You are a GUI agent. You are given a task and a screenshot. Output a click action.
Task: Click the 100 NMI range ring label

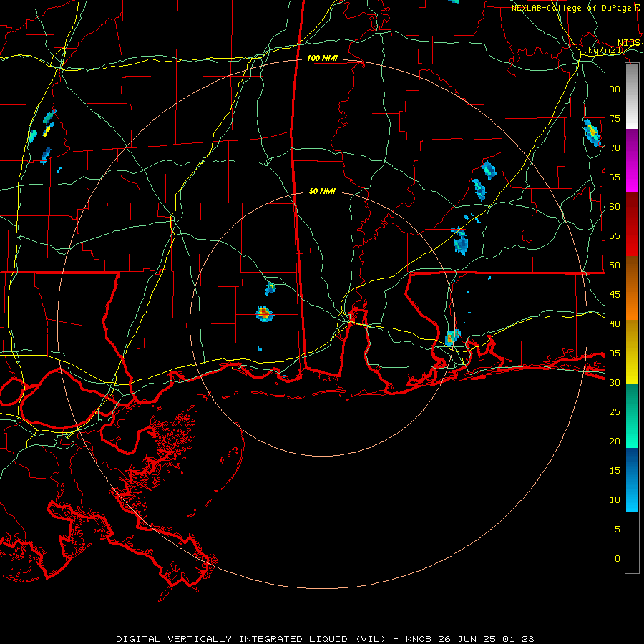[x=322, y=59]
